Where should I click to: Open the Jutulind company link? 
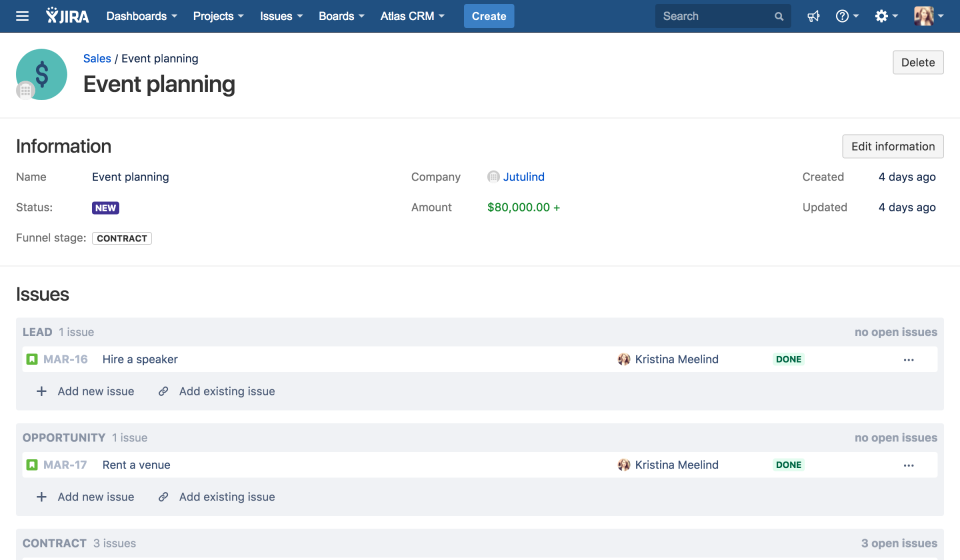click(523, 177)
